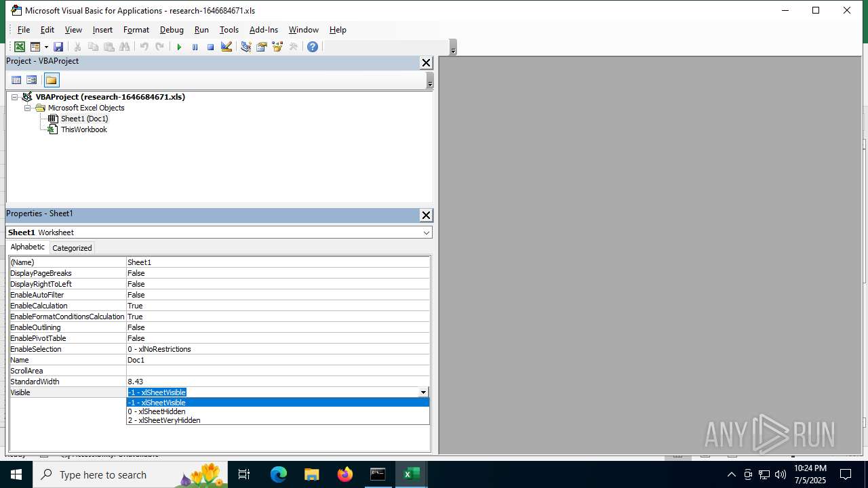
Task: Select Sheet1 (Doc1) in project tree
Action: pos(84,119)
